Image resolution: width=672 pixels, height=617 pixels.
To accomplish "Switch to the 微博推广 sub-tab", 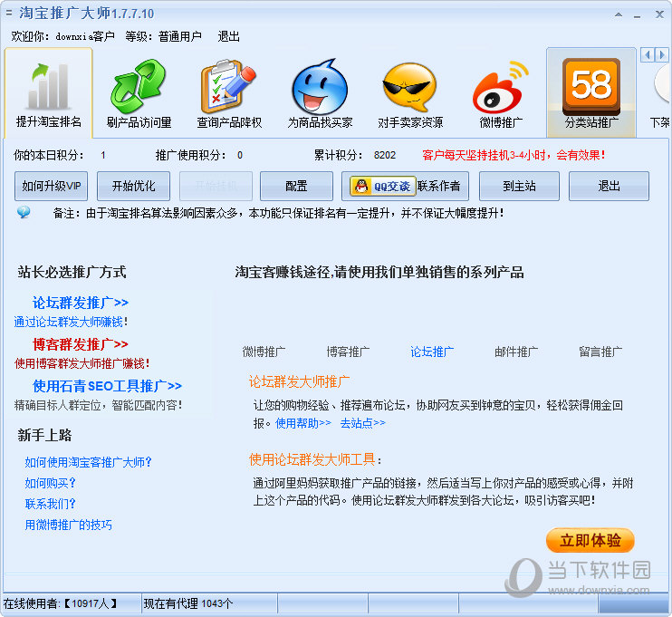I will 264,352.
